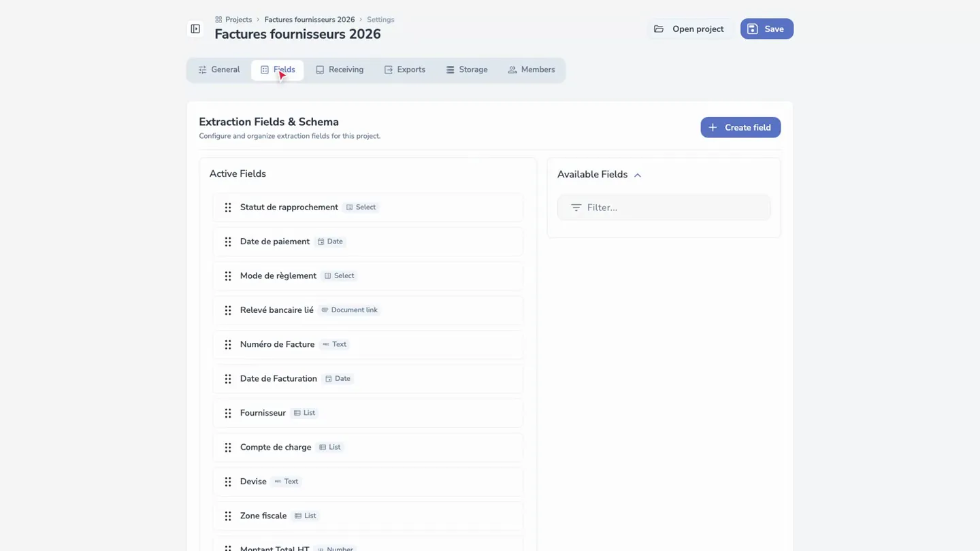Image resolution: width=980 pixels, height=551 pixels.
Task: Click drag handle for Zone fiscale
Action: 228,516
